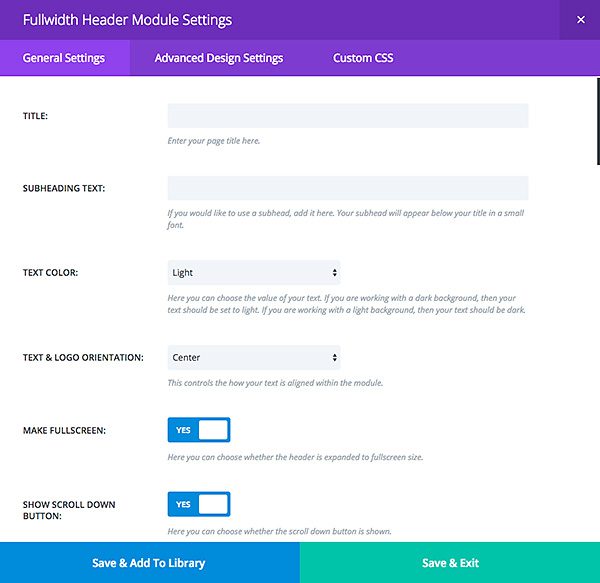The width and height of the screenshot is (600, 583).
Task: Click the arrows icon on the Center select
Action: click(334, 357)
